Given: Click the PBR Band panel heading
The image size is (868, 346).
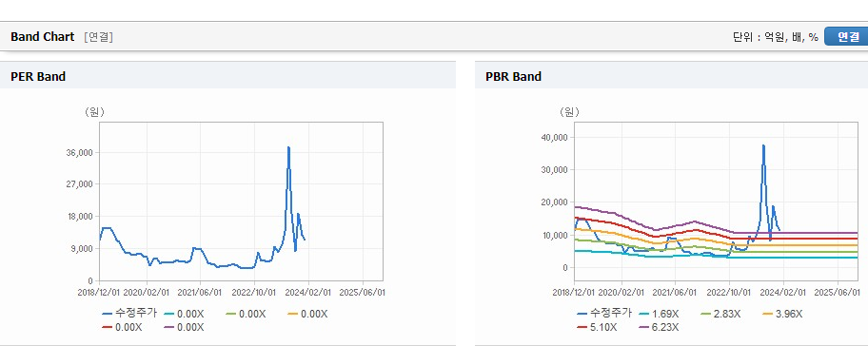Looking at the screenshot, I should point(513,77).
